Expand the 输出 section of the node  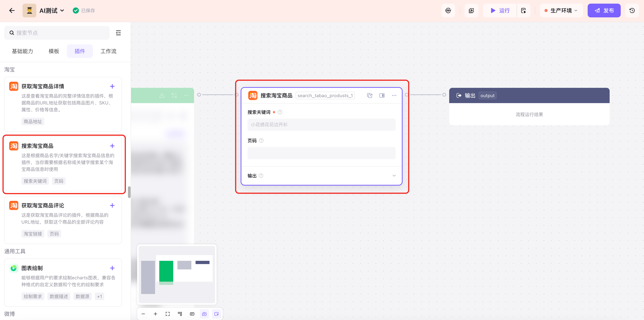click(394, 175)
